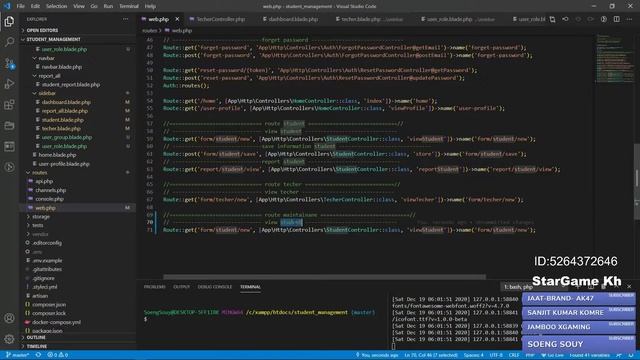The image size is (640, 360).
Task: Open api.php in routes folder
Action: 44,181
